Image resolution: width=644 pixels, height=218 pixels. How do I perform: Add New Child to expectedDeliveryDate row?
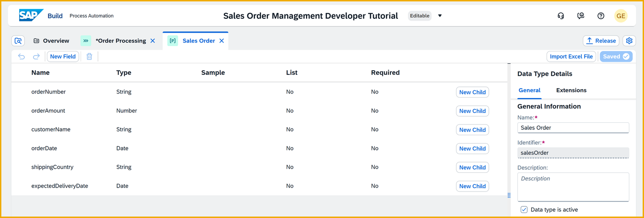pos(472,186)
